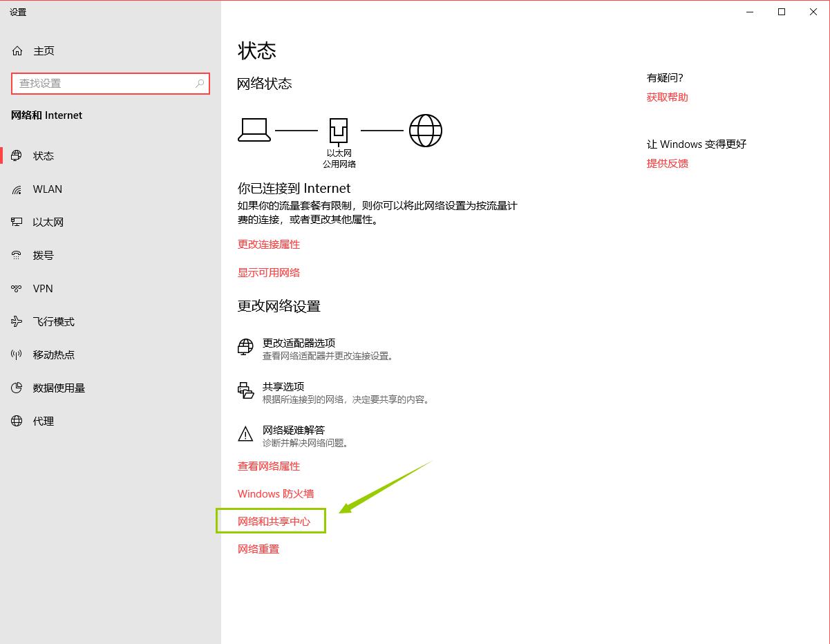Select the 状态 status menu item
Viewport: 830px width, 644px height.
click(43, 156)
